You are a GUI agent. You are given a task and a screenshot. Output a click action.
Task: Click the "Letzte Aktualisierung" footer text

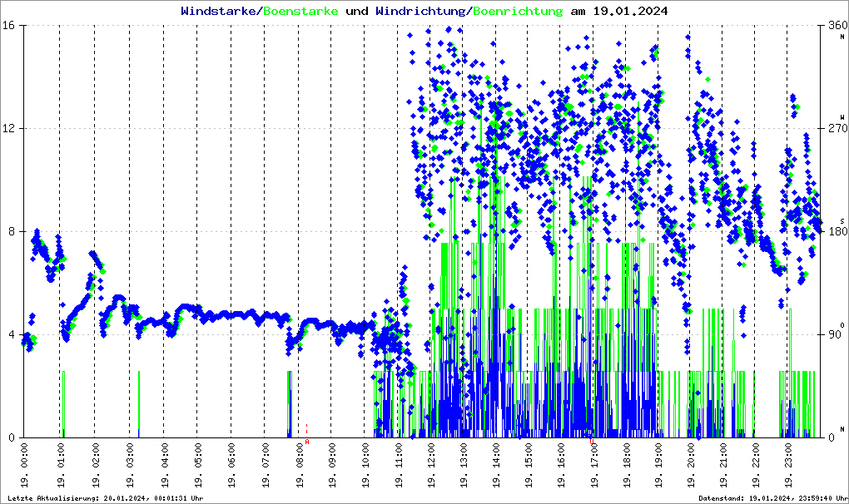(106, 498)
